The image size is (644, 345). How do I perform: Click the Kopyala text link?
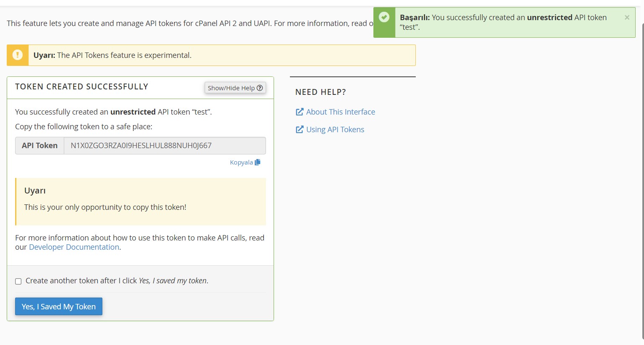pos(241,162)
